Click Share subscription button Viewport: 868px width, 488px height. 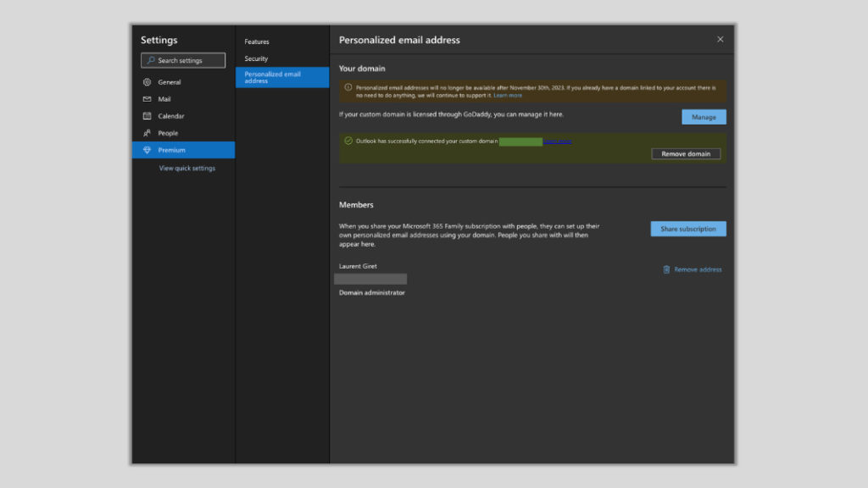pos(687,229)
